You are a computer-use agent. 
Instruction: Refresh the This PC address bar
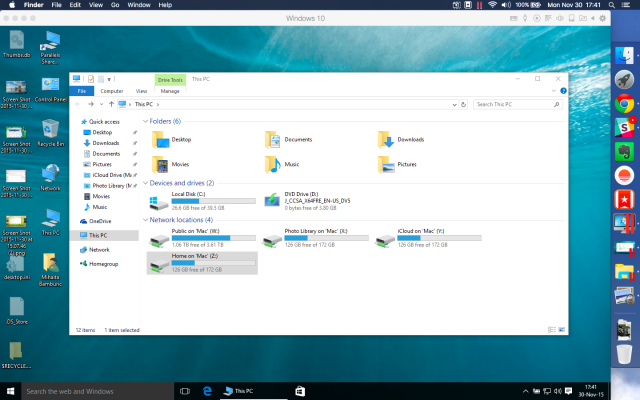(x=463, y=104)
